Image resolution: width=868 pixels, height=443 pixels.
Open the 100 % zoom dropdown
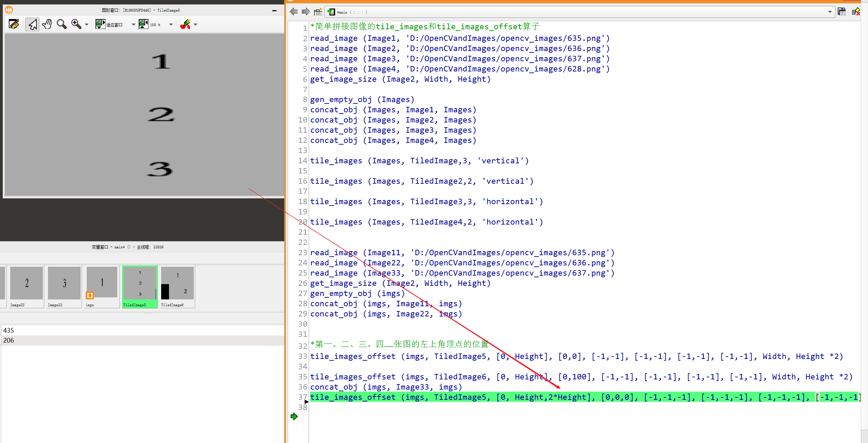(171, 24)
